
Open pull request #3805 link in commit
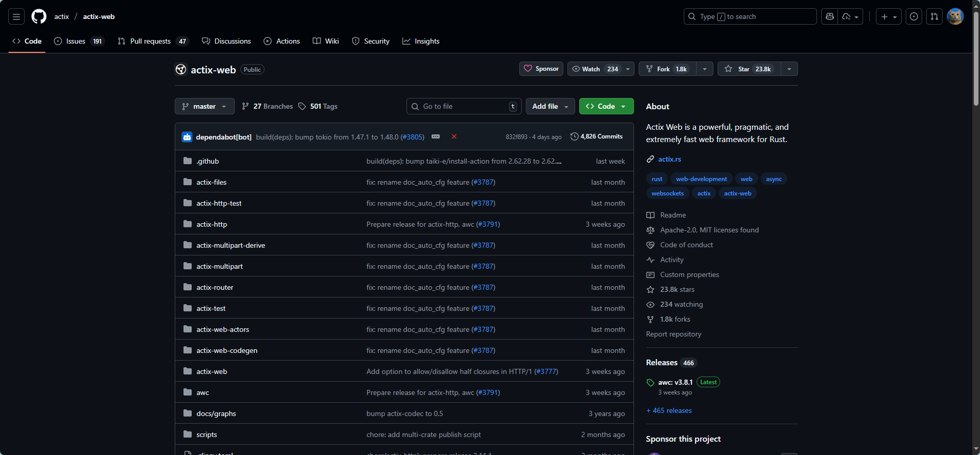point(412,137)
